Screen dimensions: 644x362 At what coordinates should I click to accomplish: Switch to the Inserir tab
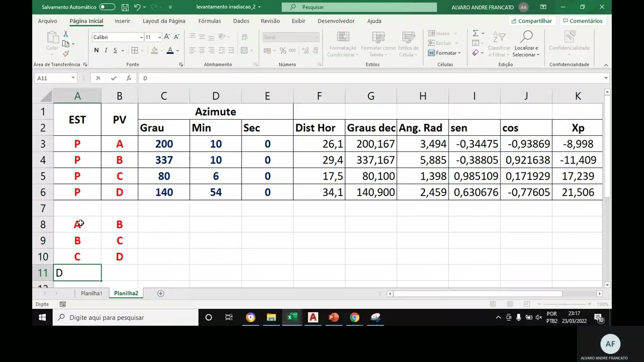122,21
